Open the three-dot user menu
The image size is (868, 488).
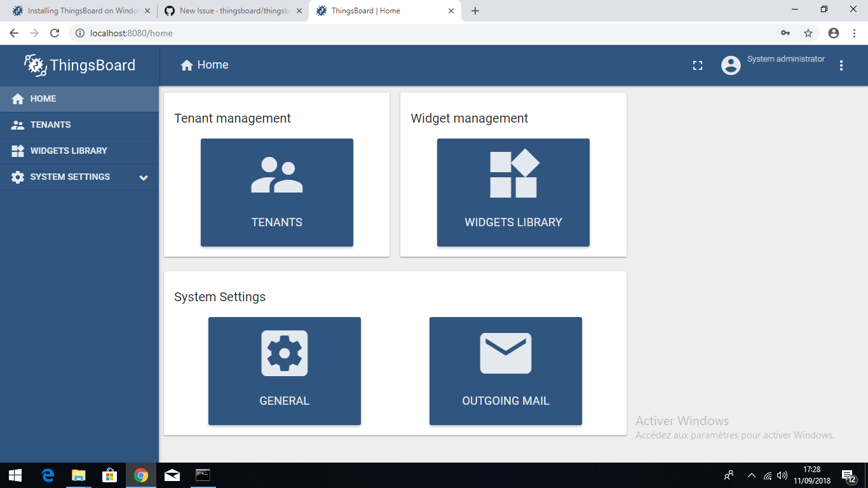pyautogui.click(x=841, y=65)
